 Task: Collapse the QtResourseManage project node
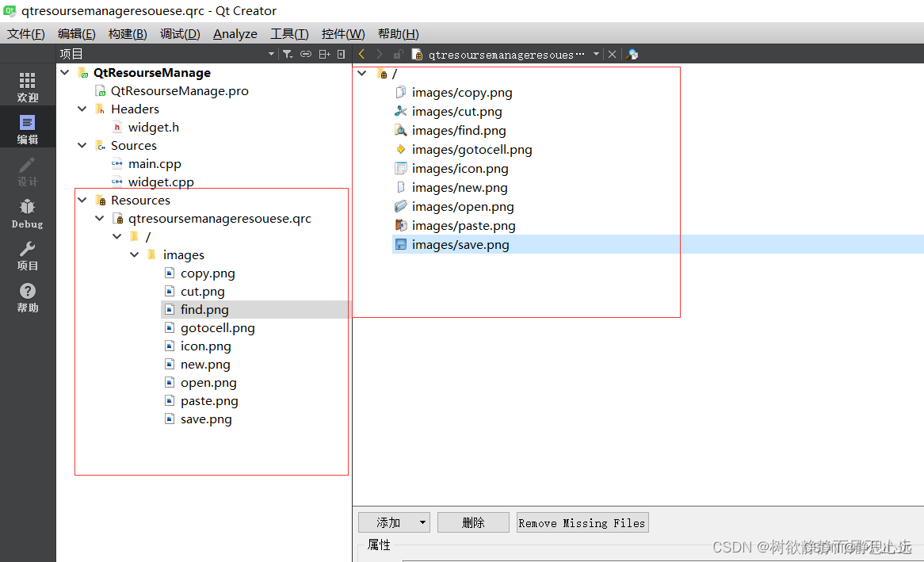pos(65,73)
